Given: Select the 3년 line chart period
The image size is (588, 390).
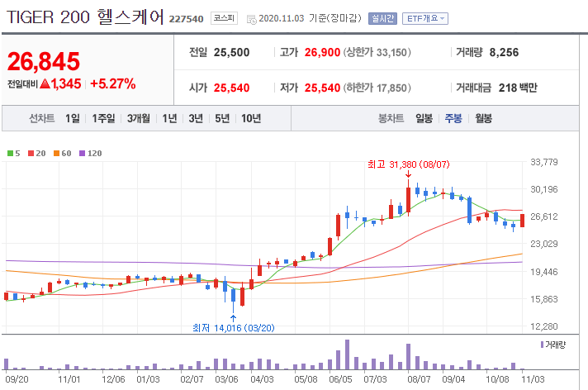Looking at the screenshot, I should click(196, 119).
